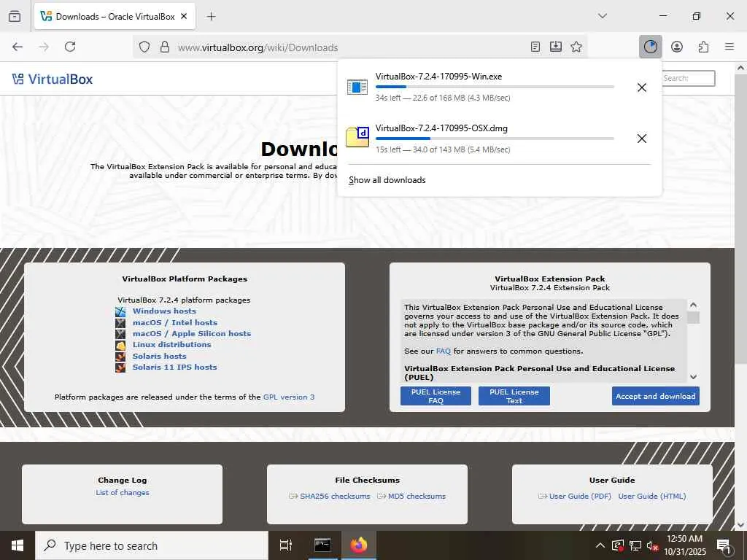747x560 pixels.
Task: Open the GPL version 3 link
Action: [289, 397]
